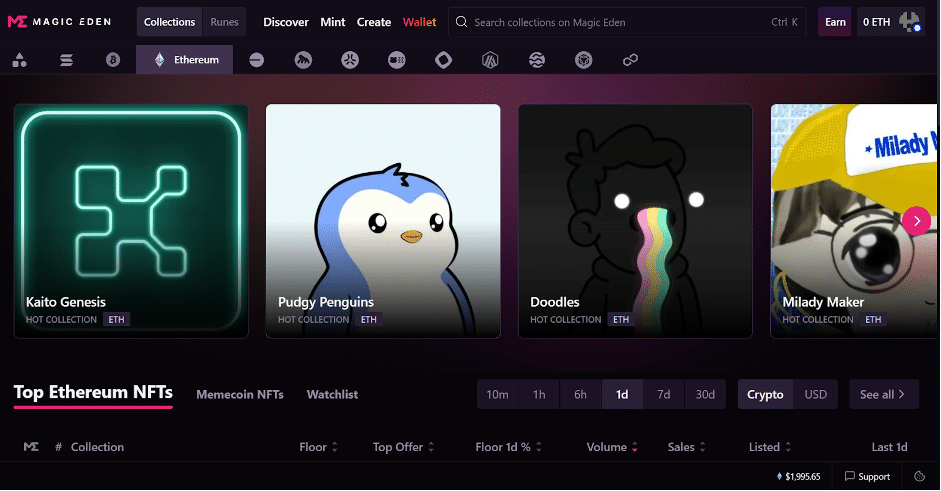The height and width of the screenshot is (491, 941).
Task: Focus the Search collections field
Action: pos(627,22)
